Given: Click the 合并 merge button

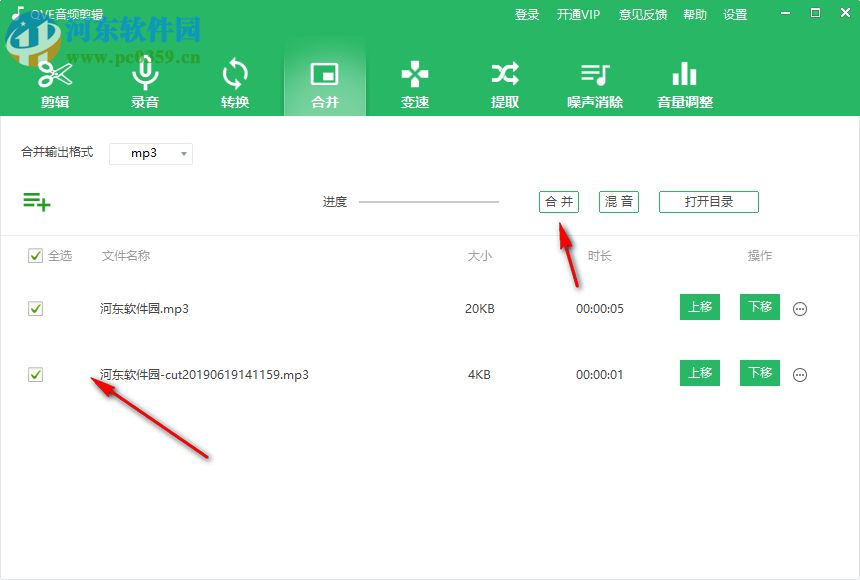Looking at the screenshot, I should tap(558, 201).
